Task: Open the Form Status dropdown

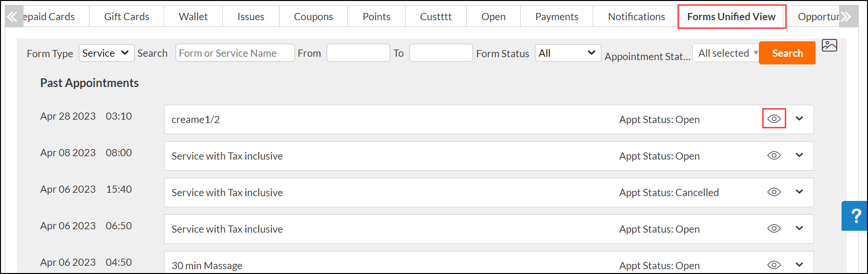Action: pyautogui.click(x=567, y=53)
